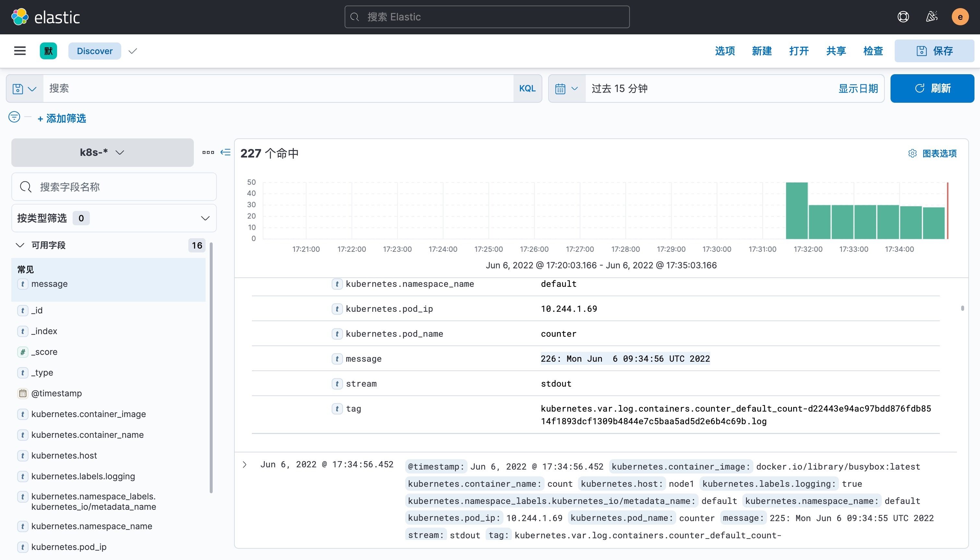Collapse the available fields section
The image size is (980, 560).
click(x=20, y=245)
